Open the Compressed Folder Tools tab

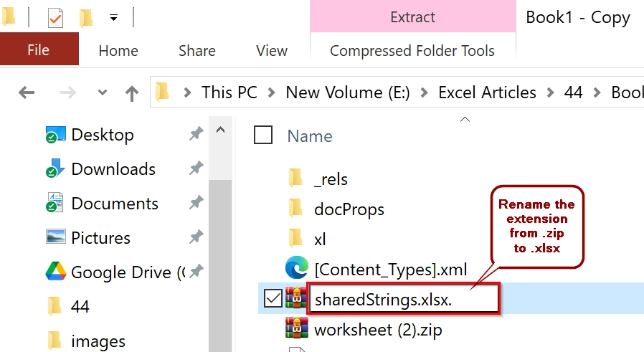(x=412, y=50)
